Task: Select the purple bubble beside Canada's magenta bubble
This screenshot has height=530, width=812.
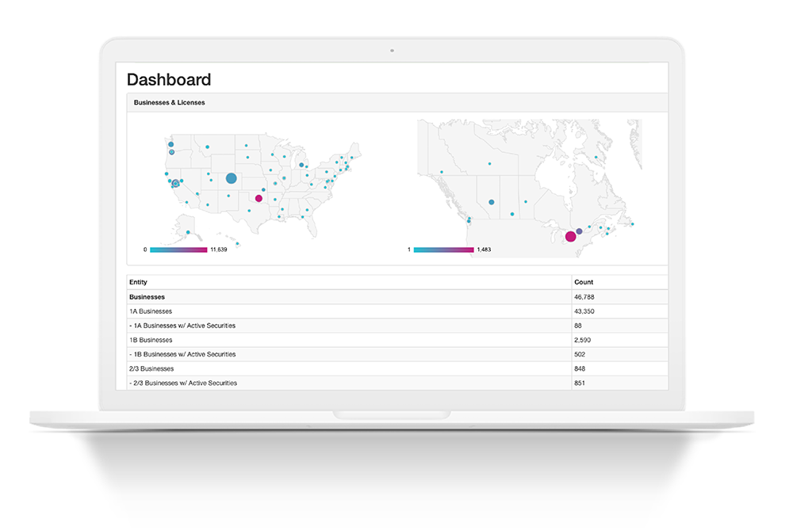Action: (580, 231)
